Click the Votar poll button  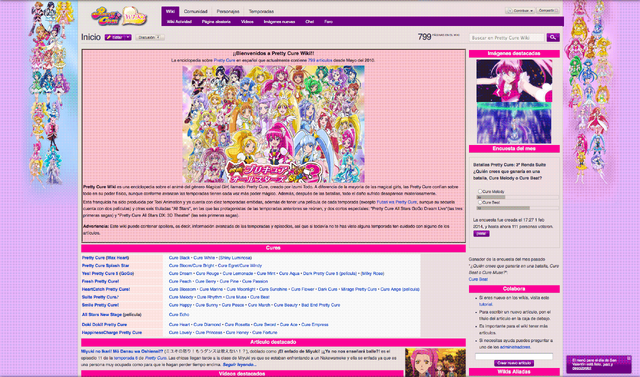tap(481, 234)
